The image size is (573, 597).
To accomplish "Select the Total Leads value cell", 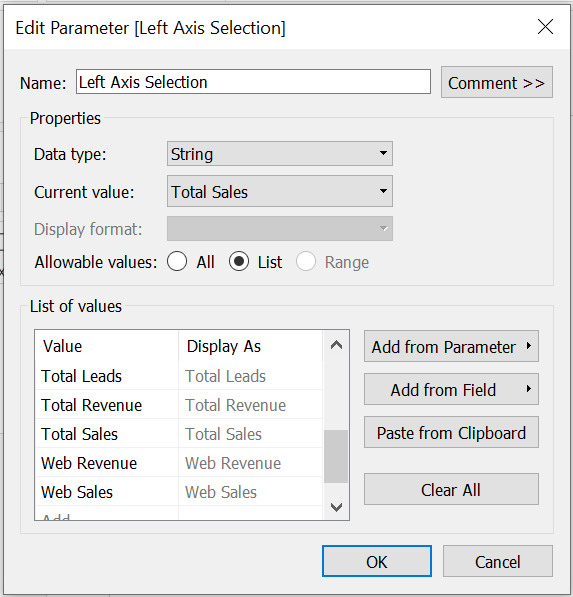I will pyautogui.click(x=107, y=376).
